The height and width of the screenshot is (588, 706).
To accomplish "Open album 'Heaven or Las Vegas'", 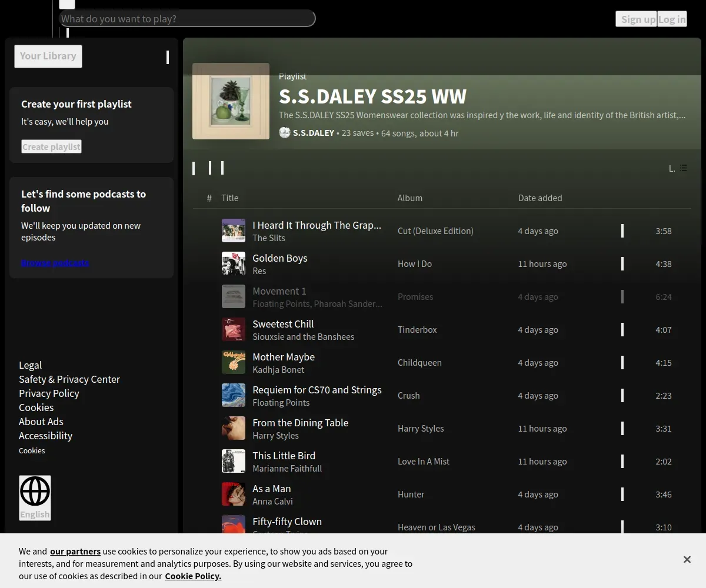I will 437,527.
